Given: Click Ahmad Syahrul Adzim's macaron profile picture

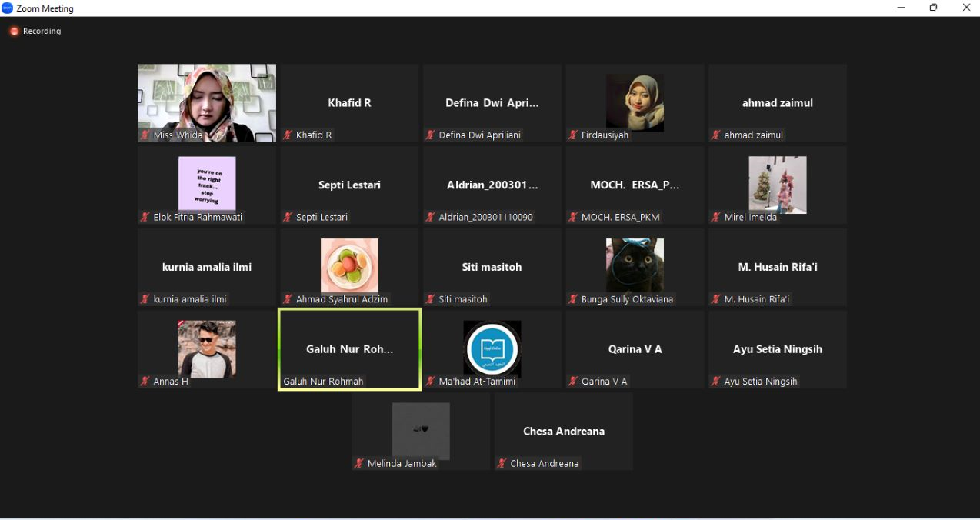Looking at the screenshot, I should click(x=349, y=265).
